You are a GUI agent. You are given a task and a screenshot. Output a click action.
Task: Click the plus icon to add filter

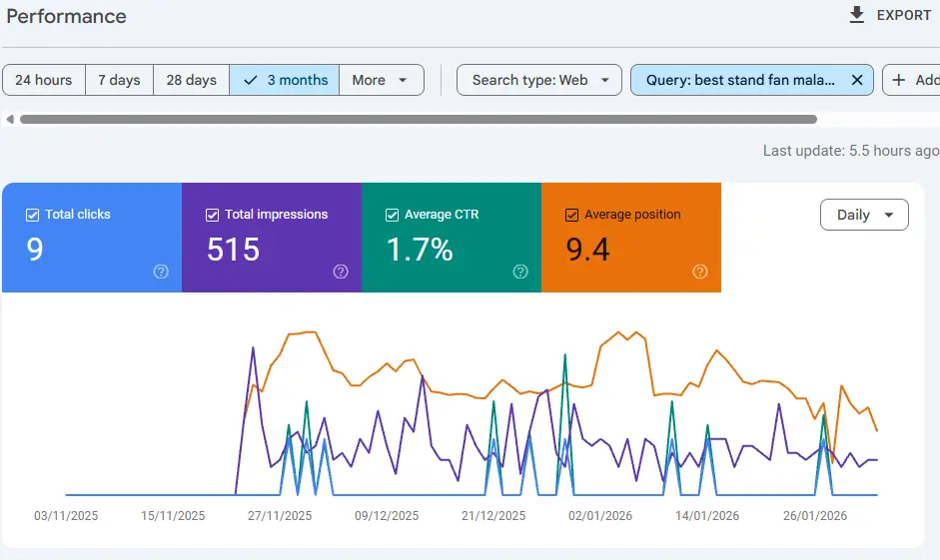899,80
